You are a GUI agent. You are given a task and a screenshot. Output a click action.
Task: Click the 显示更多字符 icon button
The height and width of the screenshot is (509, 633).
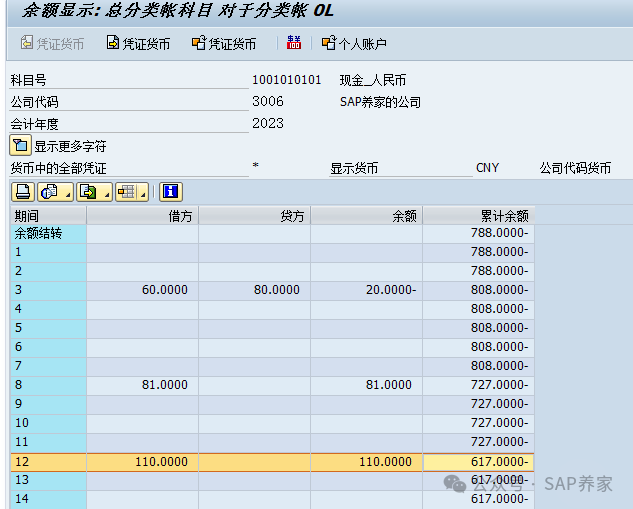(x=20, y=145)
